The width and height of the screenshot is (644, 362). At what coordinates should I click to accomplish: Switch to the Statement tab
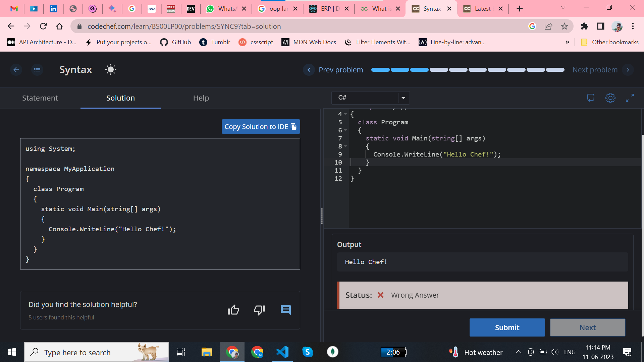click(40, 98)
